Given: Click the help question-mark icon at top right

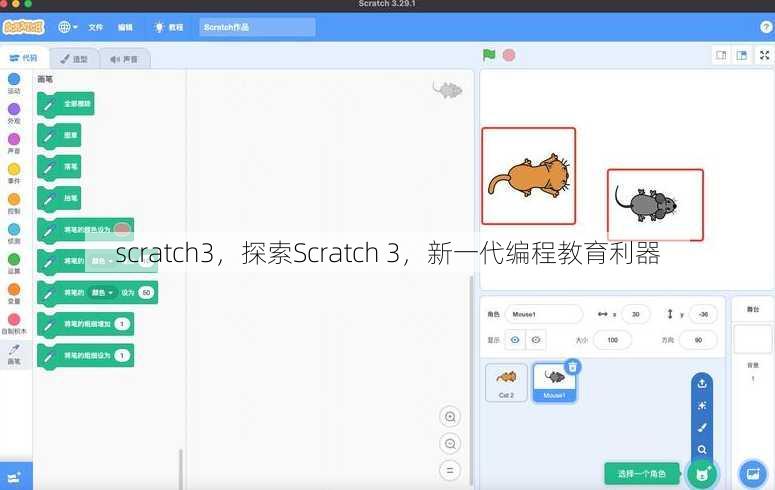Looking at the screenshot, I should pos(766,27).
